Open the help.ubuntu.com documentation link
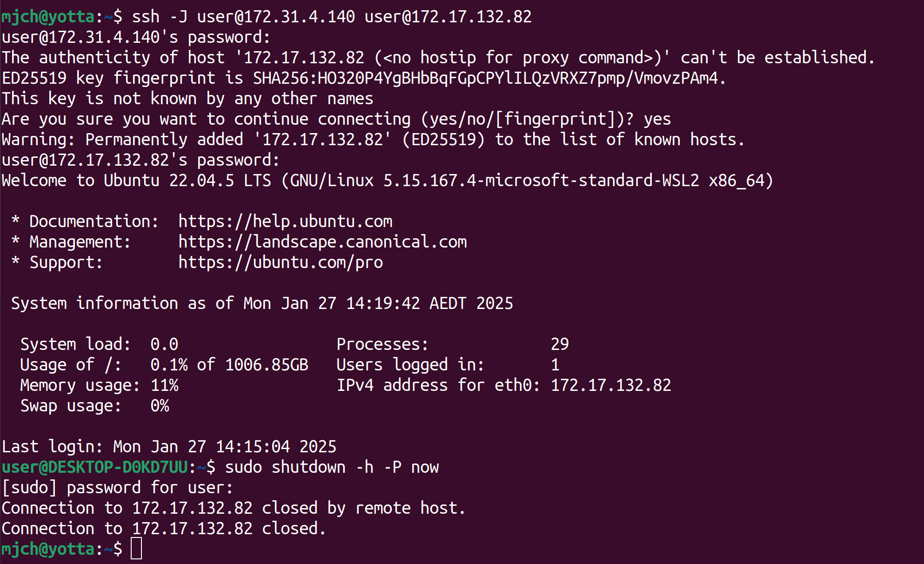Viewport: 924px width, 564px height. tap(285, 222)
